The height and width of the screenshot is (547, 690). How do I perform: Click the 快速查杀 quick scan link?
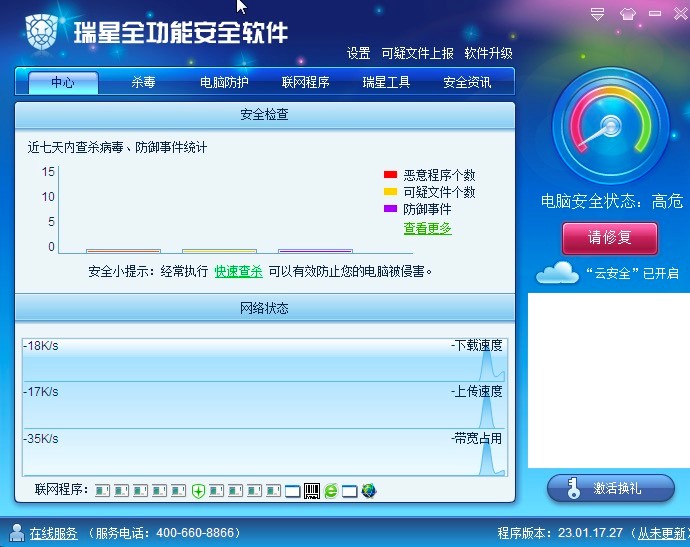[239, 271]
